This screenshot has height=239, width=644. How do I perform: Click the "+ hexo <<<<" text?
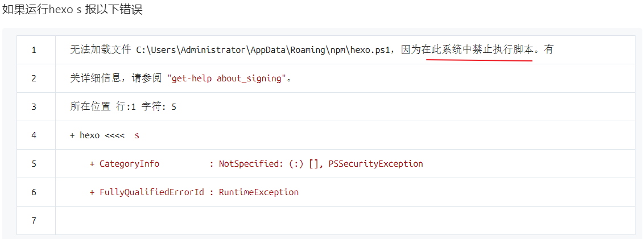pos(97,135)
